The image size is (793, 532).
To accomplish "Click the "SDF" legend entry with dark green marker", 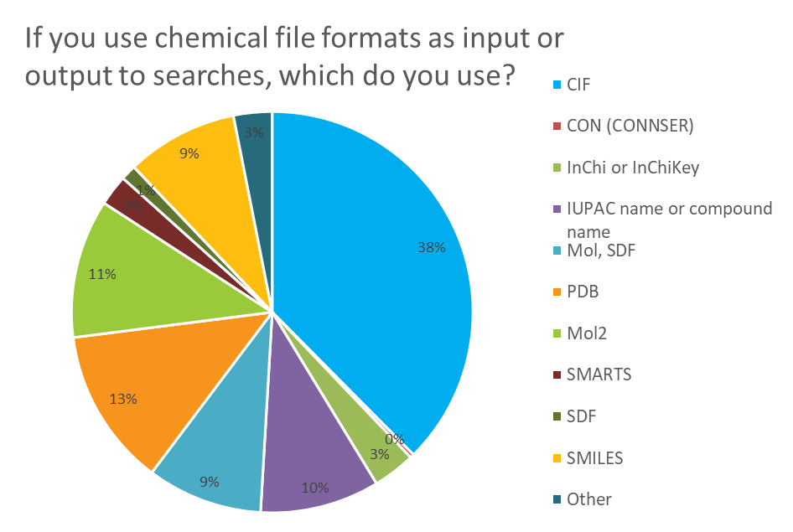I will 583,416.
